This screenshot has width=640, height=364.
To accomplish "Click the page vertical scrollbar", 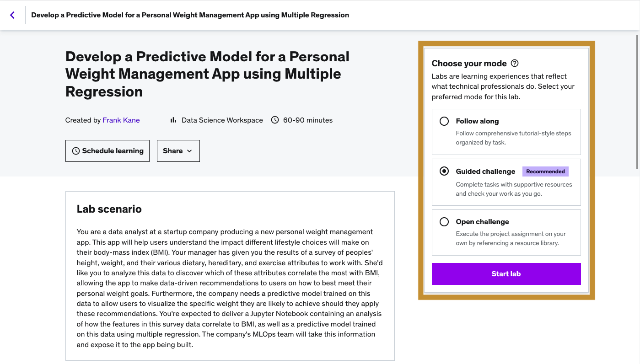I will tap(637, 101).
